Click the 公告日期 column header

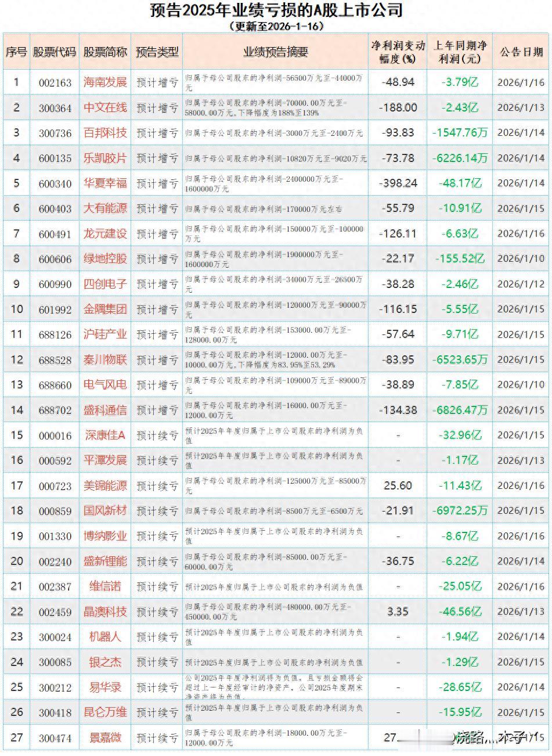(x=521, y=52)
